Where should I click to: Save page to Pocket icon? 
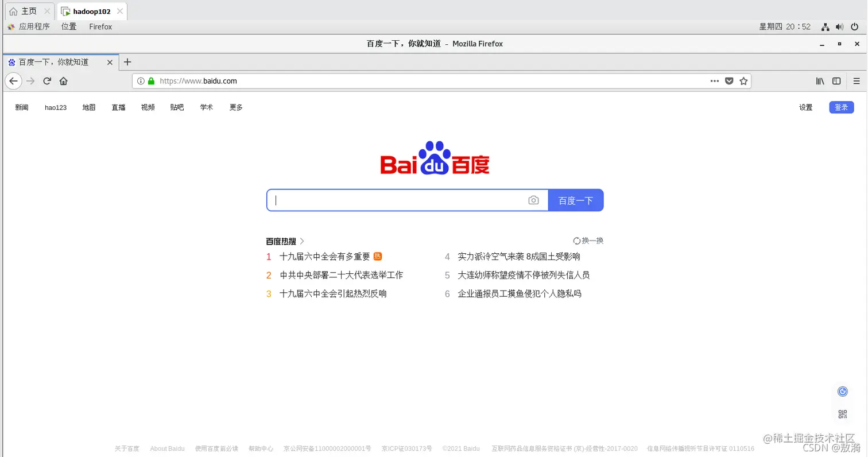pos(729,81)
